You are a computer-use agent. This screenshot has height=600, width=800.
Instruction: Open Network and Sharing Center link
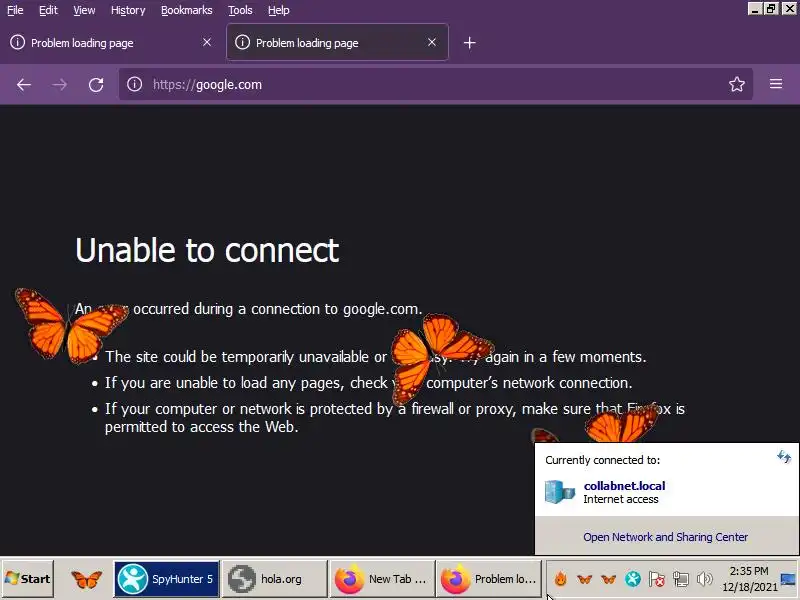point(665,537)
